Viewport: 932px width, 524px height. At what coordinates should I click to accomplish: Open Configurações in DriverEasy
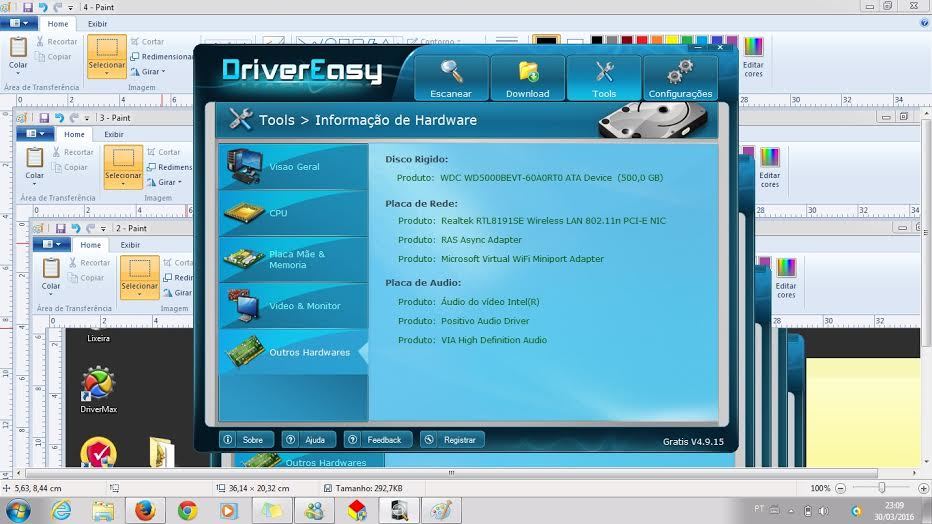coord(681,78)
